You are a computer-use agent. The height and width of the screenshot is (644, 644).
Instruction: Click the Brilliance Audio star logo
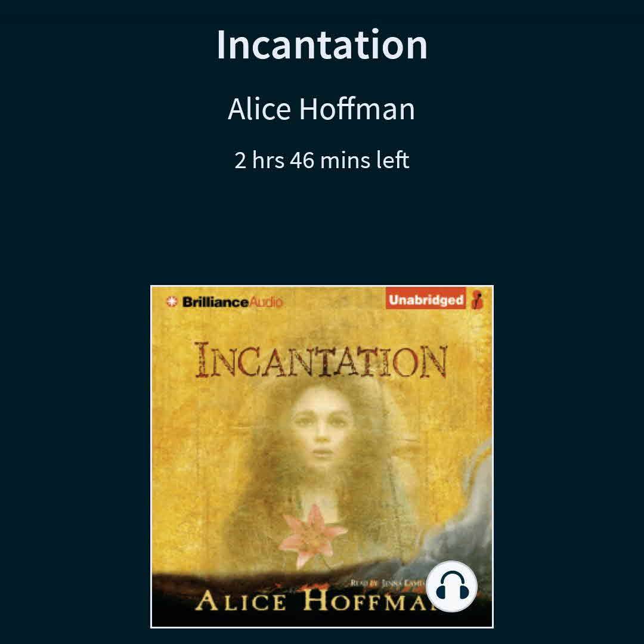click(171, 302)
